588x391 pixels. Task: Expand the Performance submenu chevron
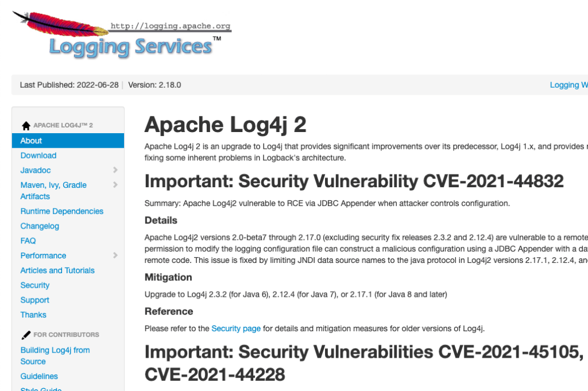pos(115,255)
